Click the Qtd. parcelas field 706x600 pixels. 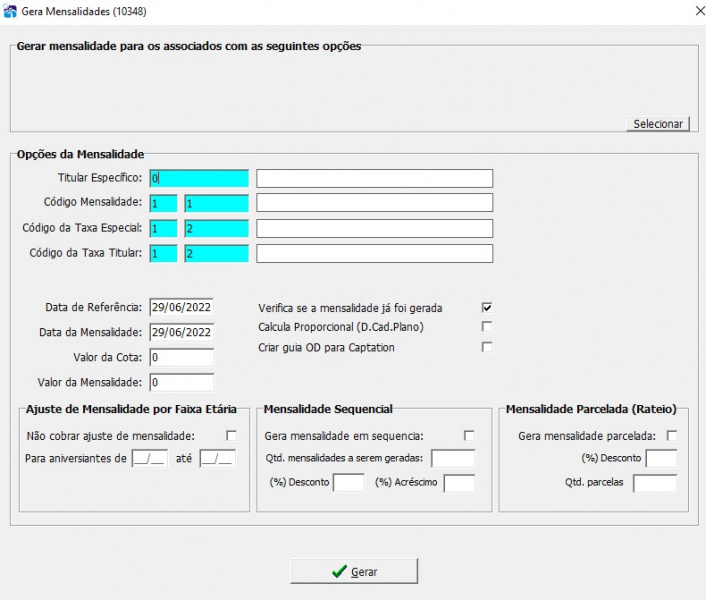pyautogui.click(x=655, y=483)
